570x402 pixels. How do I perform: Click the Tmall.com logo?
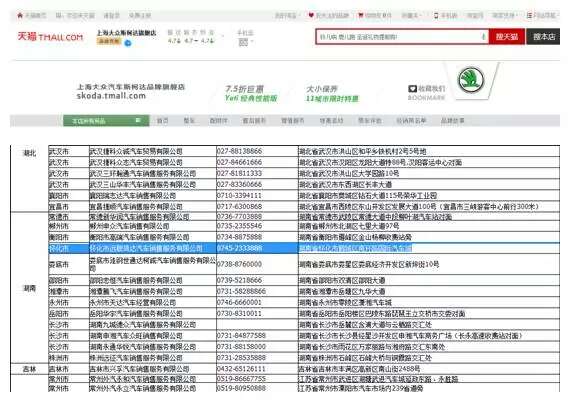(50, 37)
